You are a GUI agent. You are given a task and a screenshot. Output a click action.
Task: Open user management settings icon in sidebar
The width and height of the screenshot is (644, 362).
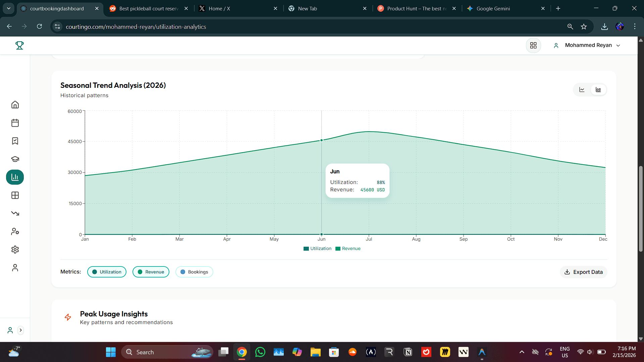(15, 231)
